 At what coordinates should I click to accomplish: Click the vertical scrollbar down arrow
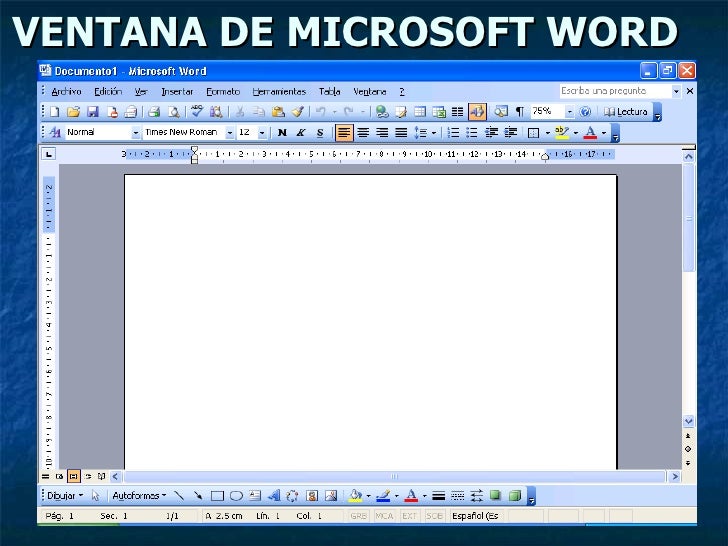(x=689, y=421)
